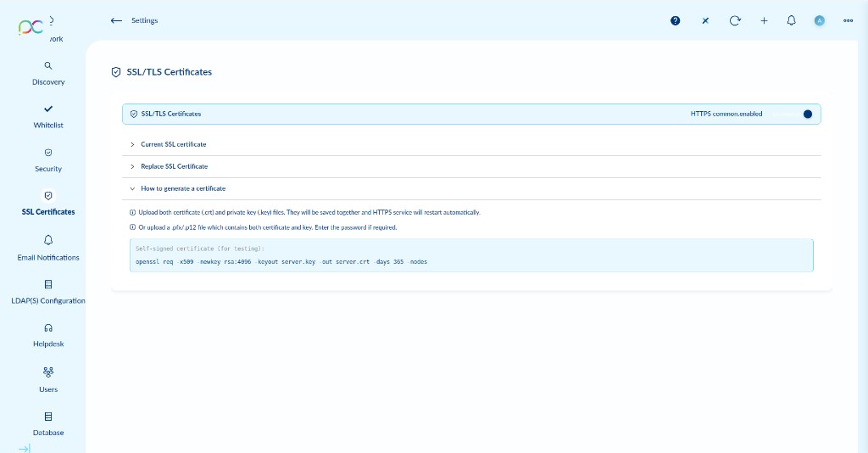868x453 pixels.
Task: Select SSL Certificates shield icon
Action: click(48, 195)
